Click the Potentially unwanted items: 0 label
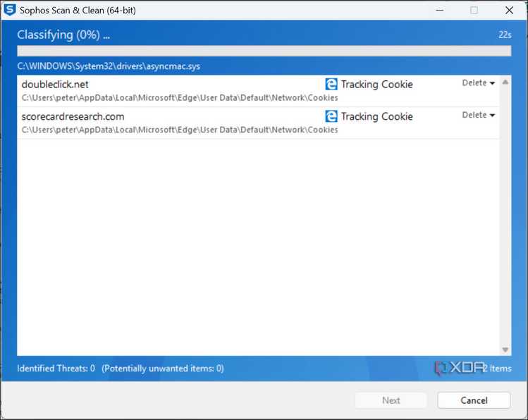Image resolution: width=528 pixels, height=420 pixels. pyautogui.click(x=163, y=368)
